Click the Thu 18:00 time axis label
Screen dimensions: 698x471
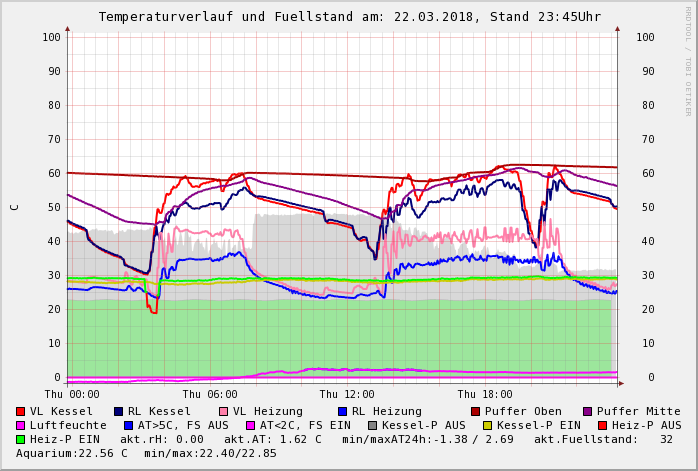tap(485, 395)
